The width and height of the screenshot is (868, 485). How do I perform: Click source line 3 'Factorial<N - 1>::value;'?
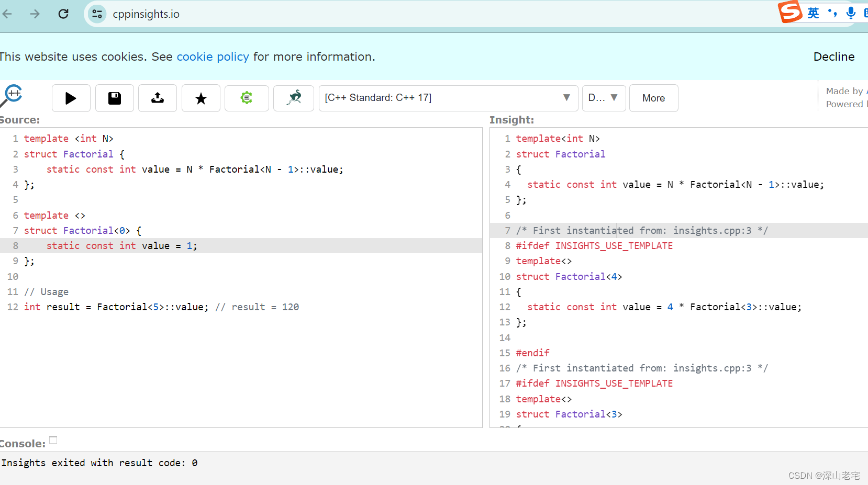[276, 170]
